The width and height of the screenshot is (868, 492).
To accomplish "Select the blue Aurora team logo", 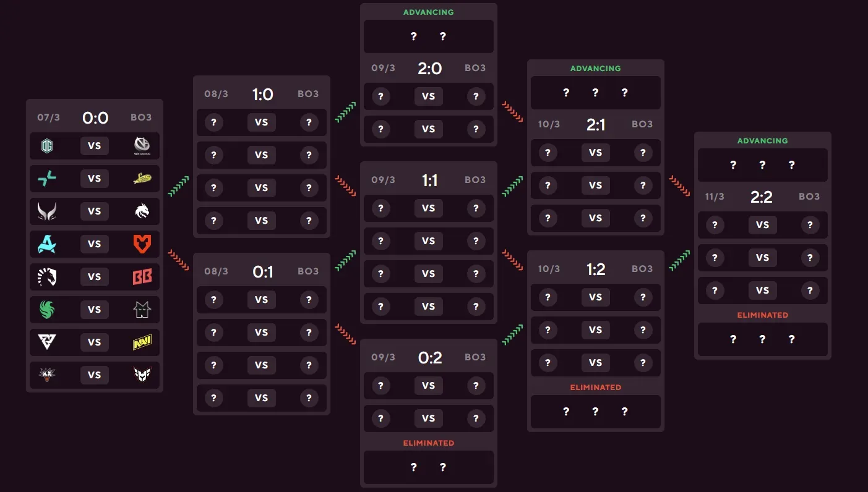I will 47,244.
